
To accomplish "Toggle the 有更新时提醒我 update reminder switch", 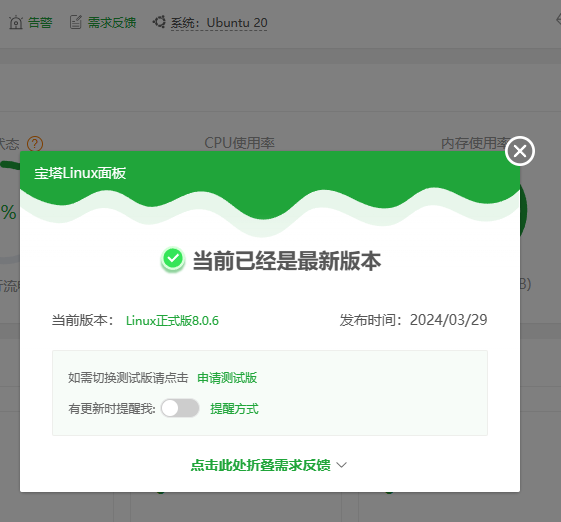I will (x=180, y=408).
